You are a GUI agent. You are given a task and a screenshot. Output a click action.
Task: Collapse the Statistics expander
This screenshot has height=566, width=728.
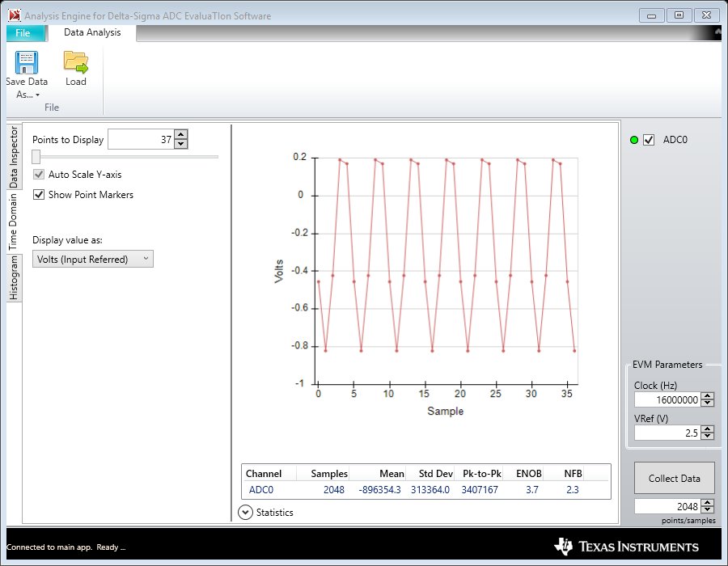[245, 512]
